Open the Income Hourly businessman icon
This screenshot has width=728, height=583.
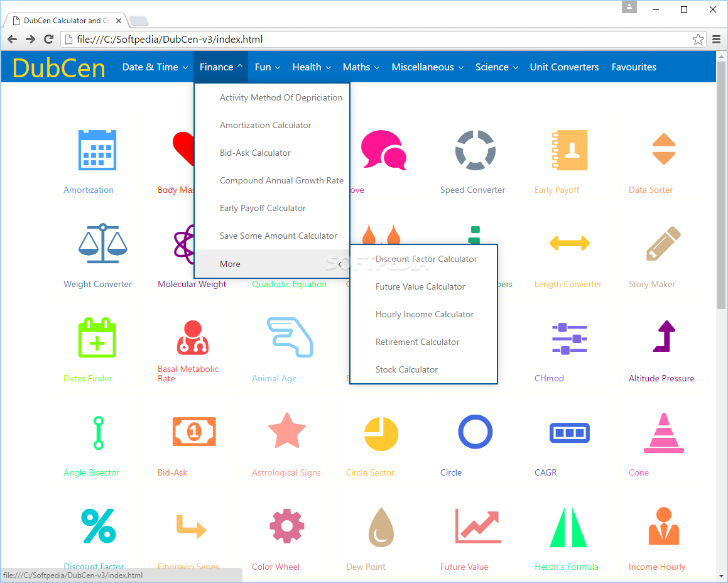click(663, 526)
